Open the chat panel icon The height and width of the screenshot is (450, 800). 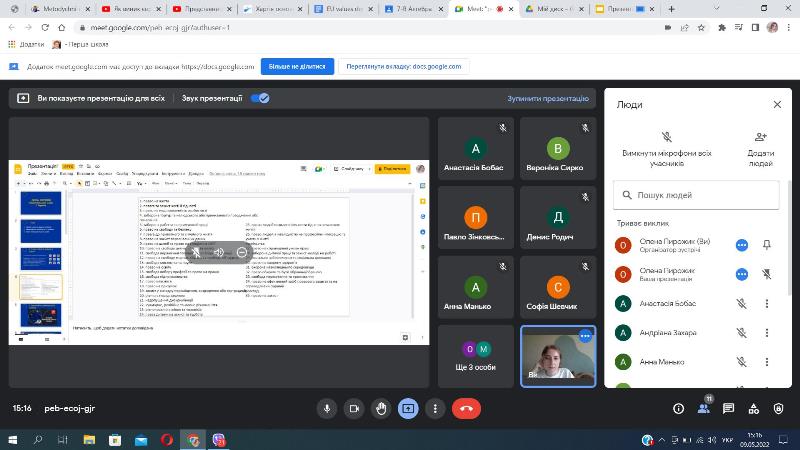(x=730, y=408)
